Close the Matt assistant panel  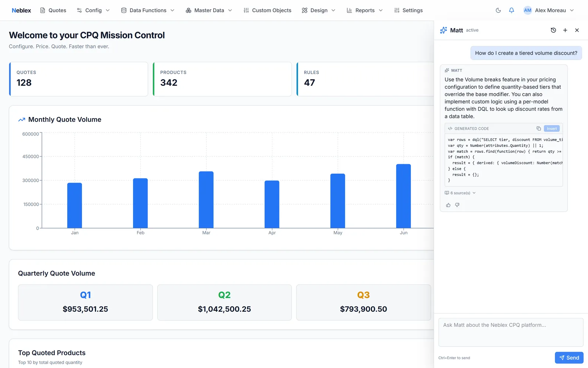577,30
